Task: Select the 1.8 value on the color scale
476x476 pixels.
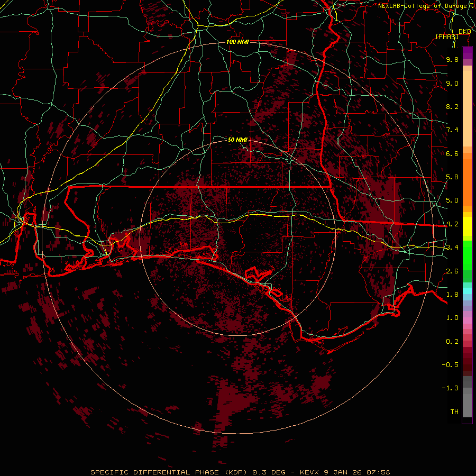Action: pos(452,295)
